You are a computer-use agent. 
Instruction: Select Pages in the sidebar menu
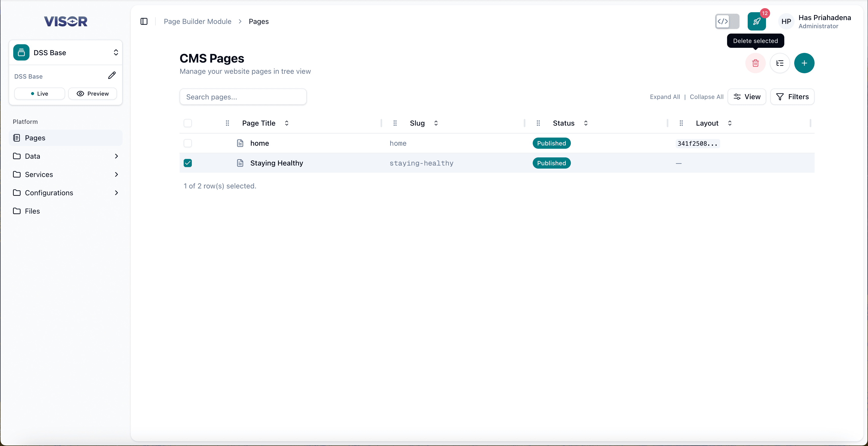(35, 138)
